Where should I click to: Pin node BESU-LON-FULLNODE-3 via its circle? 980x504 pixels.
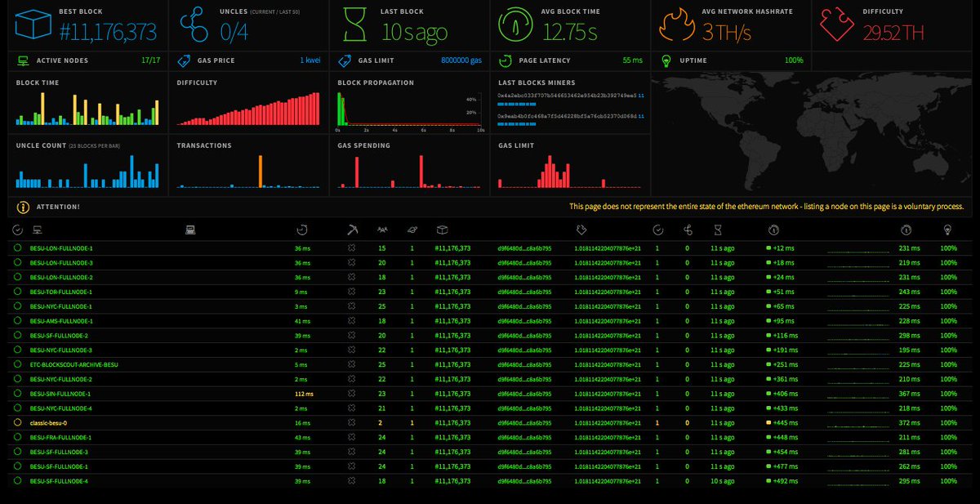pyautogui.click(x=17, y=263)
